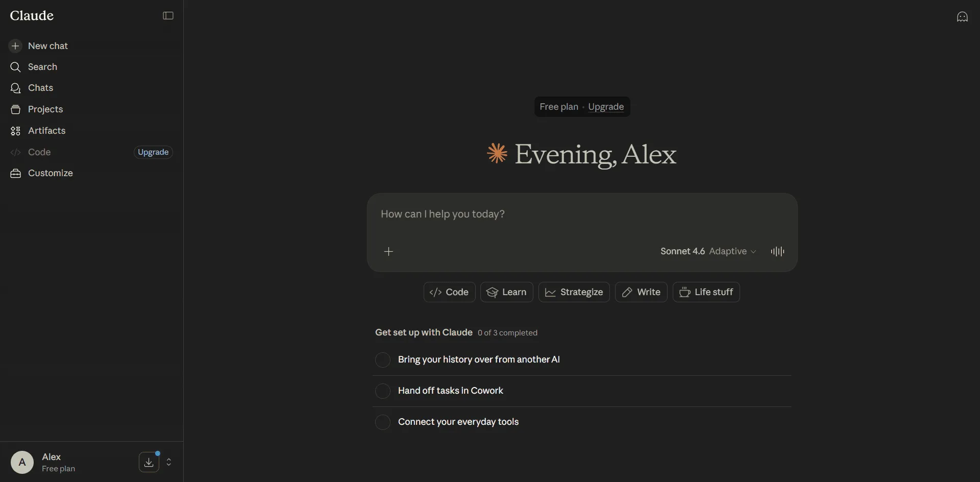Click the Upgrade badge next to Code

click(x=153, y=152)
